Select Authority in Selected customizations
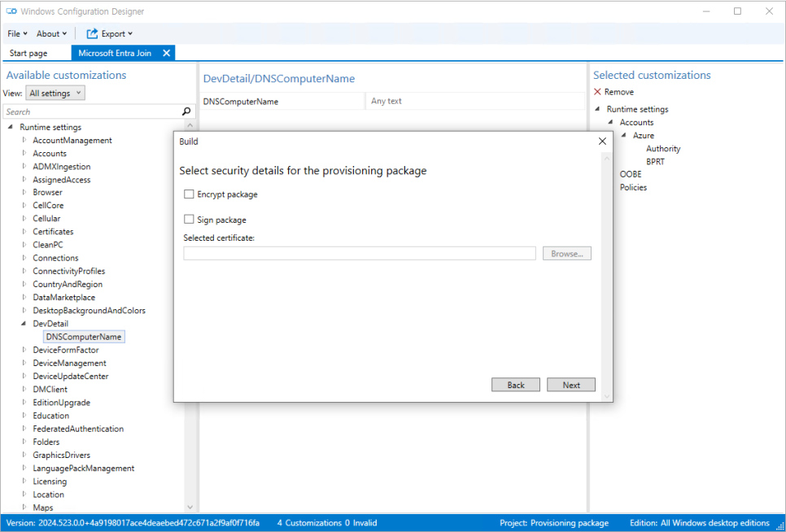The height and width of the screenshot is (532, 786). 663,149
